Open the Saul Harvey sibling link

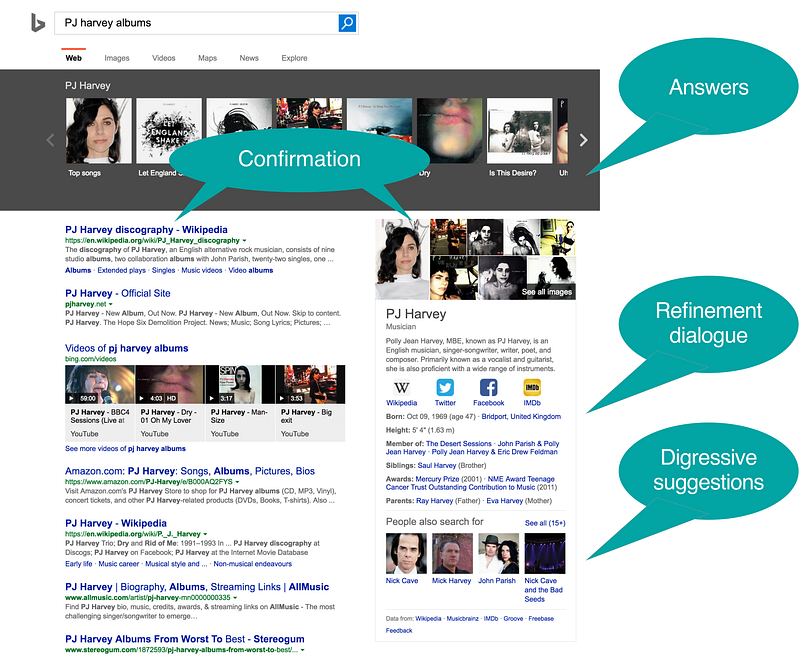click(x=437, y=466)
